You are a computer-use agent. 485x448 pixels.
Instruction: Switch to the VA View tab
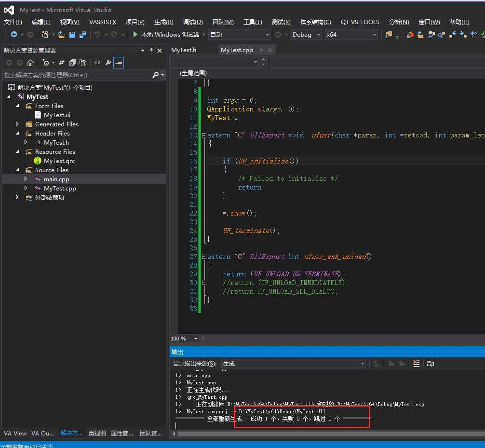click(15, 433)
